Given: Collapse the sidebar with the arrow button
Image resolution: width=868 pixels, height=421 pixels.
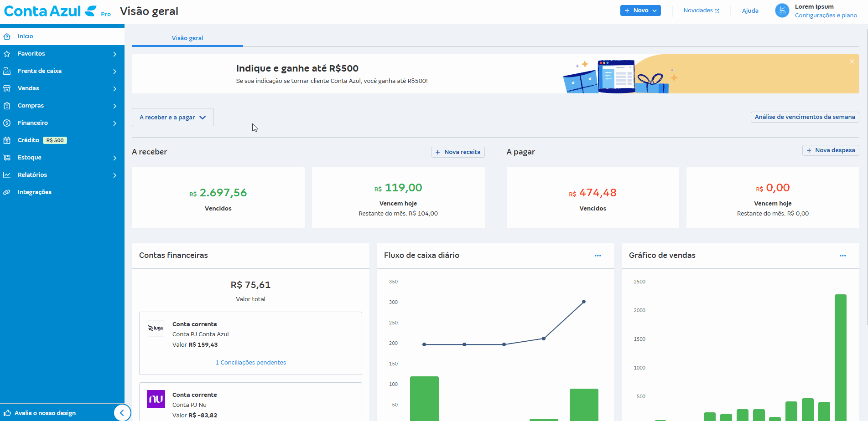Looking at the screenshot, I should (x=122, y=413).
